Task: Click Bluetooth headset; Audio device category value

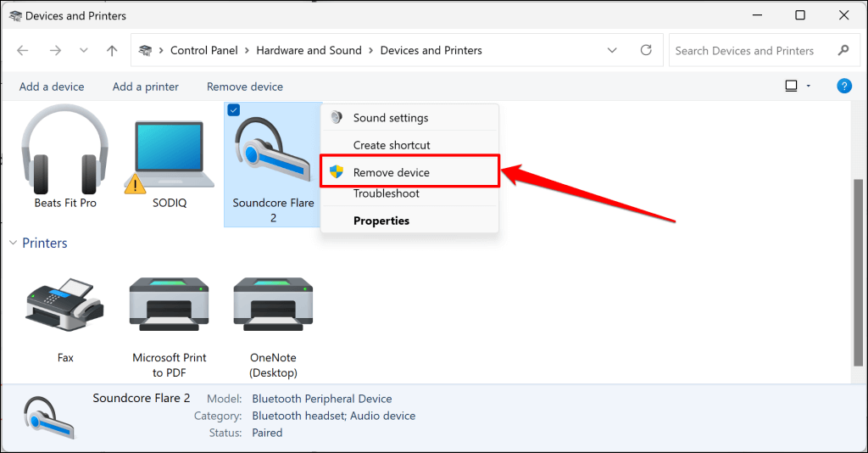Action: pyautogui.click(x=333, y=416)
